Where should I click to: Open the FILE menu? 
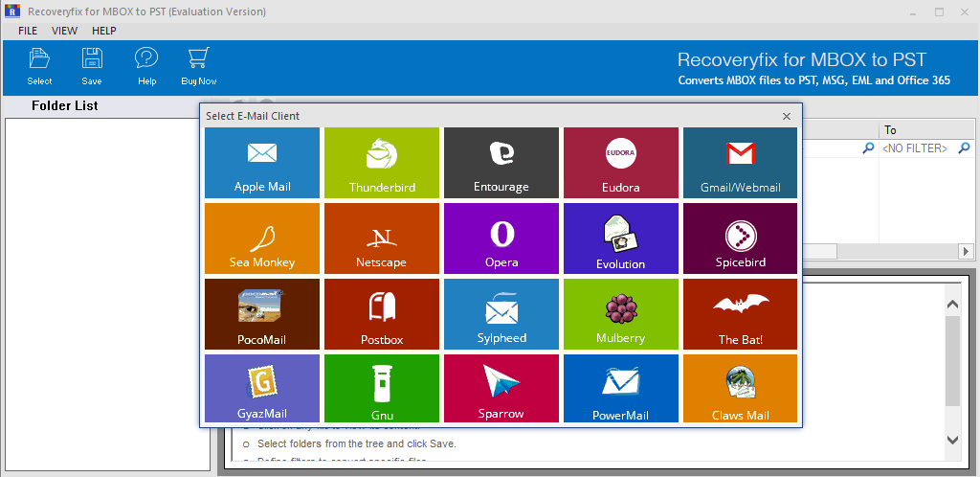28,31
